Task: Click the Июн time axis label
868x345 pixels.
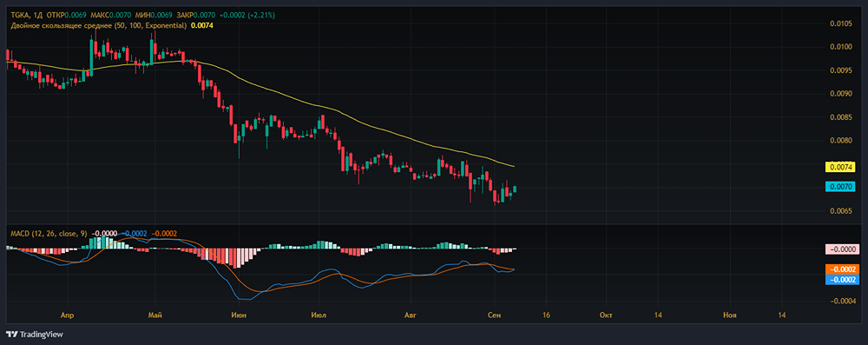Action: 240,315
